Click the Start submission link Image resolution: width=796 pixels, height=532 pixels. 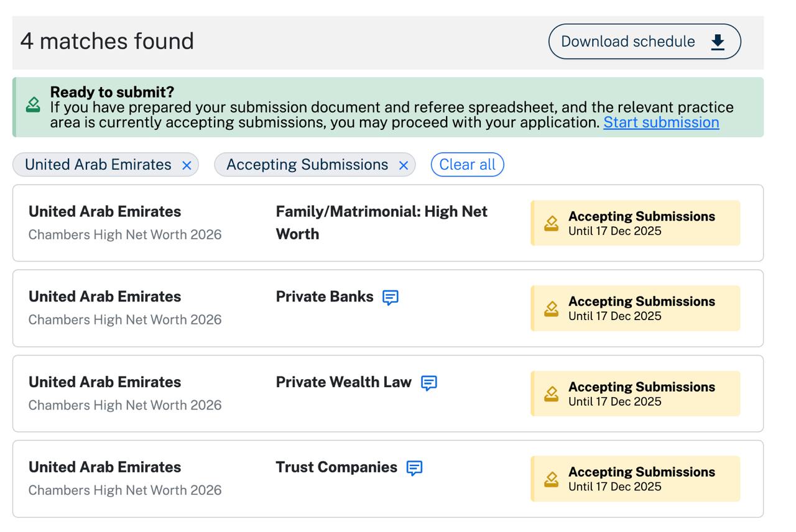coord(660,122)
